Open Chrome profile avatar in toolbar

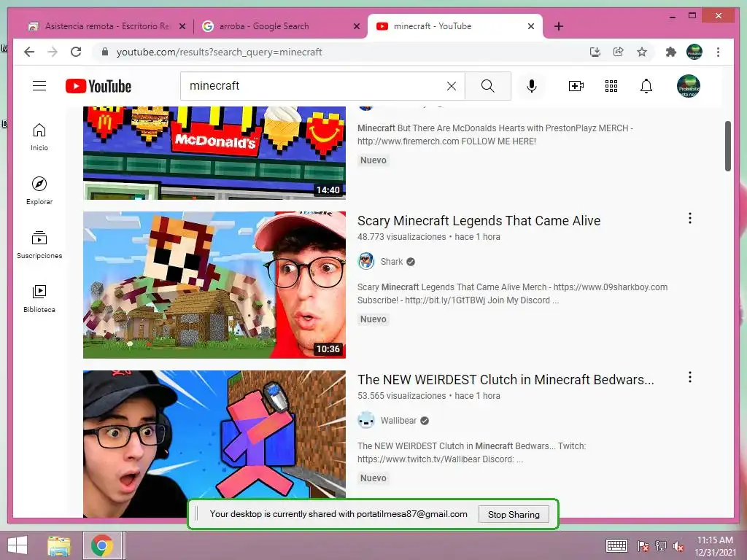[x=694, y=52]
